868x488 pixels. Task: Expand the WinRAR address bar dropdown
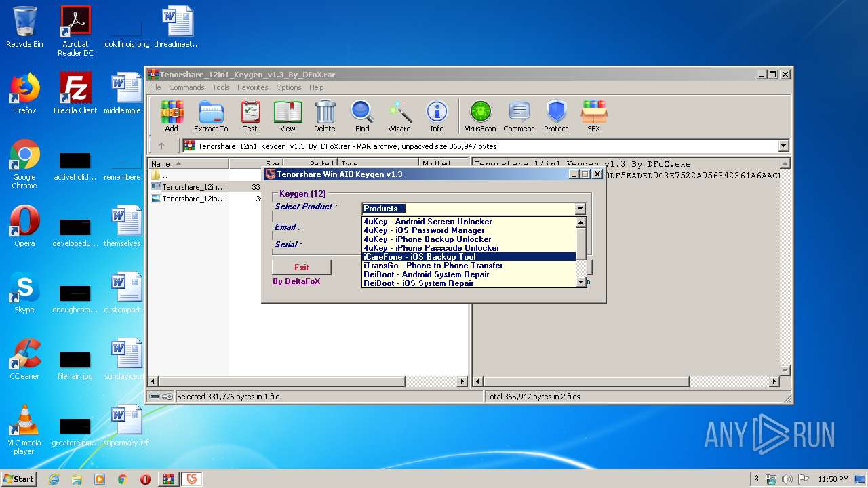[x=784, y=146]
